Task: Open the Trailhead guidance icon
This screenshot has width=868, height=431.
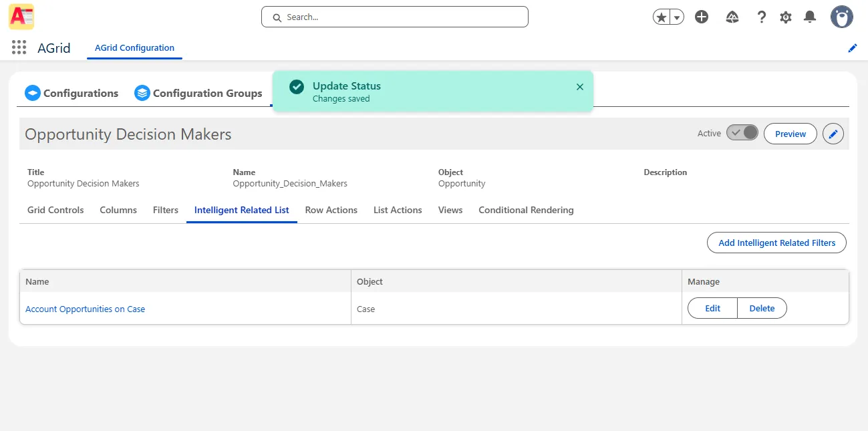Action: (732, 17)
